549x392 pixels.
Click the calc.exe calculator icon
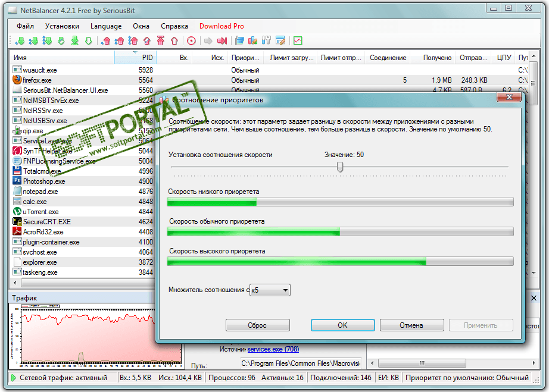click(17, 201)
